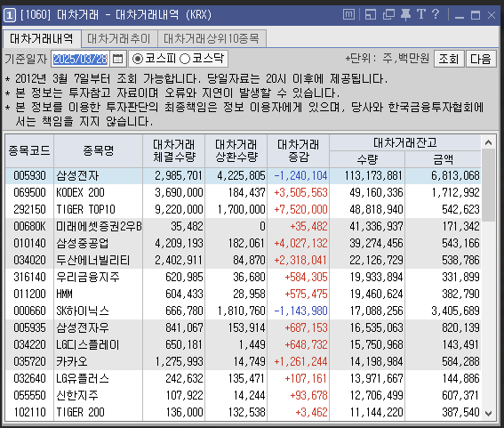Open font settings via T icon

tap(421, 14)
